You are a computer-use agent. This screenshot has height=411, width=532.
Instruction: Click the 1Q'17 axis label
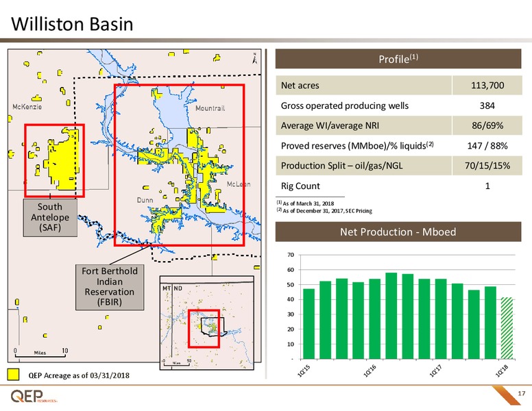435,371
